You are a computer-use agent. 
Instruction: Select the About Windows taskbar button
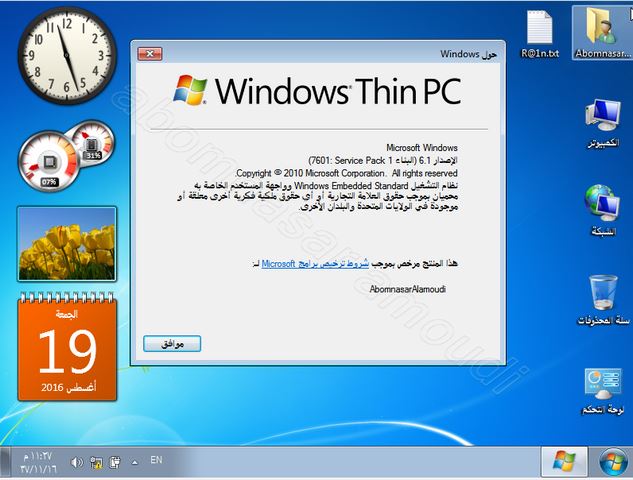564,461
